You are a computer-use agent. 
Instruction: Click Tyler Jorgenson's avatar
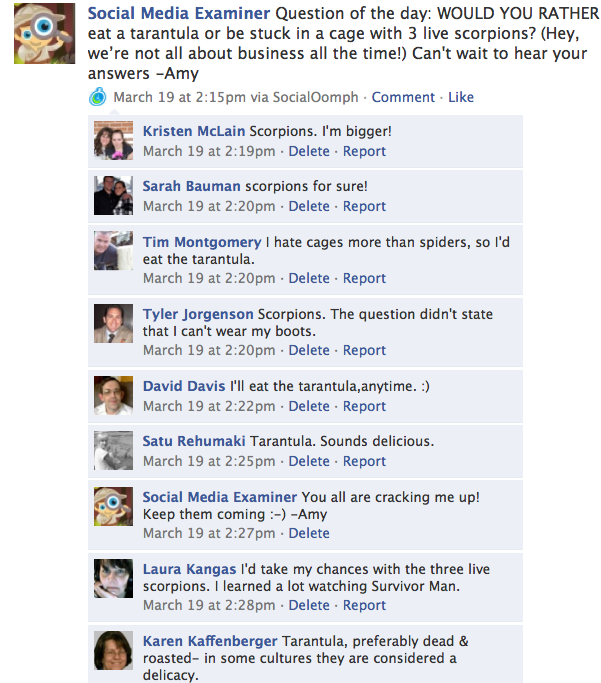(x=114, y=324)
